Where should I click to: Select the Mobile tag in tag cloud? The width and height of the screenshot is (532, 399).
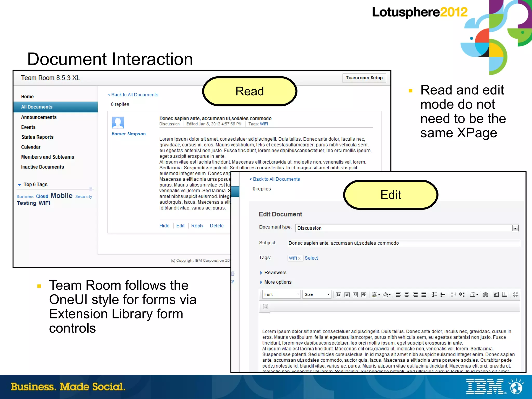click(62, 195)
